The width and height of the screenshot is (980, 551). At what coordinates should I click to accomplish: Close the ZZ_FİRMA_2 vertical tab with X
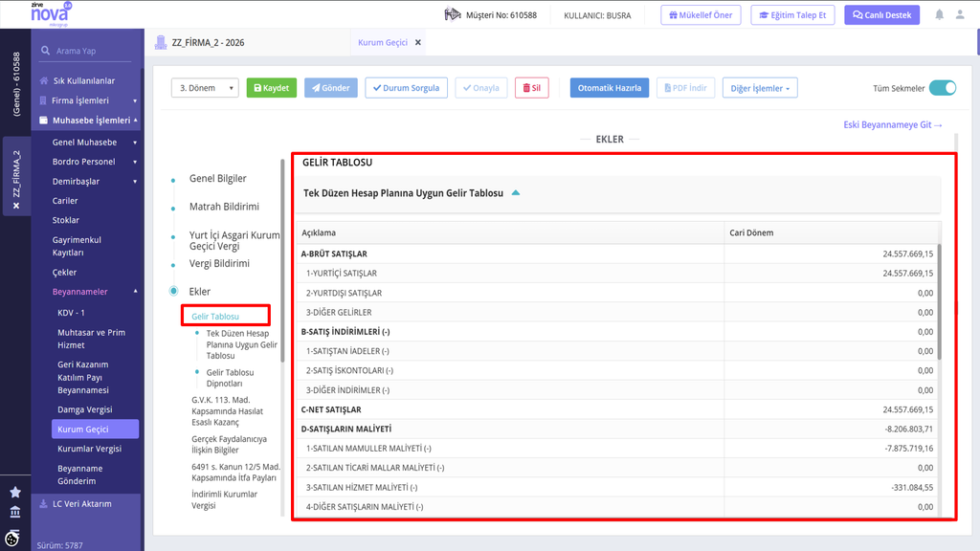point(16,206)
